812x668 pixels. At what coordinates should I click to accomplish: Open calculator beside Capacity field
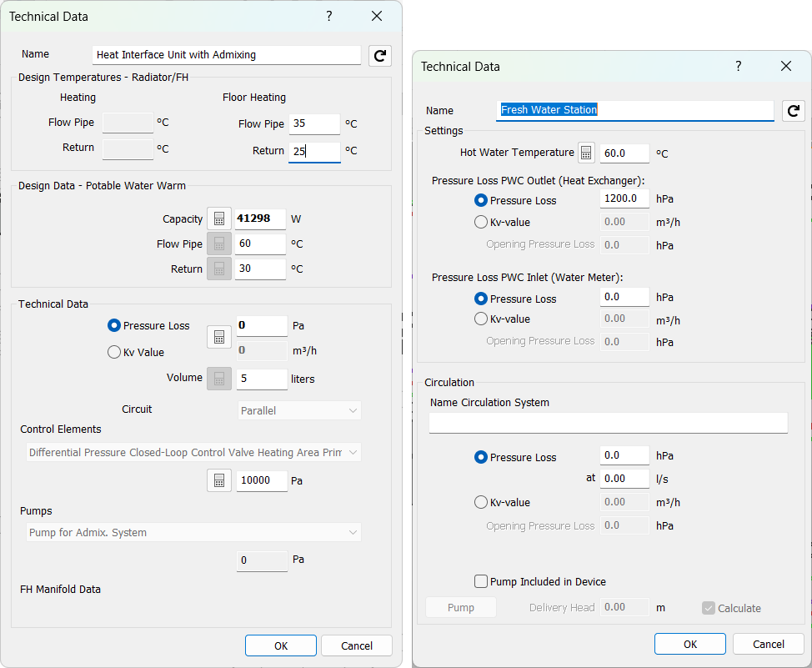[219, 218]
